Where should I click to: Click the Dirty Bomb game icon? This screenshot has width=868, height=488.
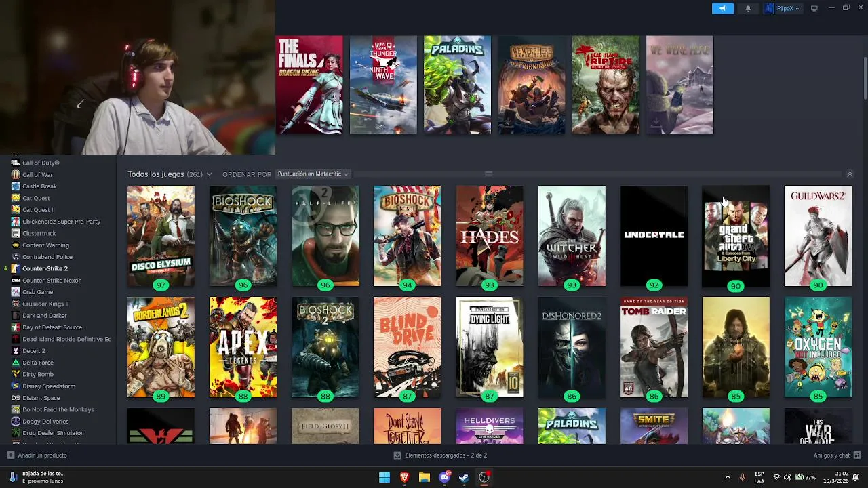click(16, 374)
